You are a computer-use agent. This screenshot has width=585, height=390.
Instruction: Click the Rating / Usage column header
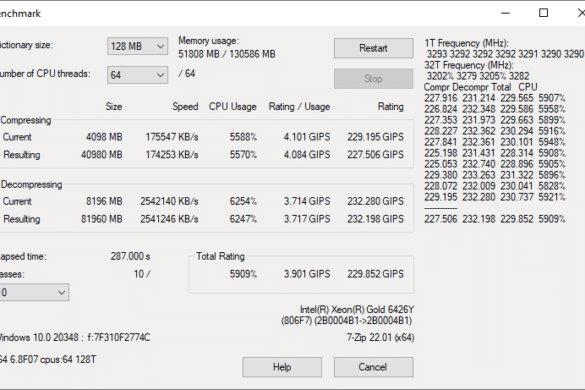(x=299, y=107)
